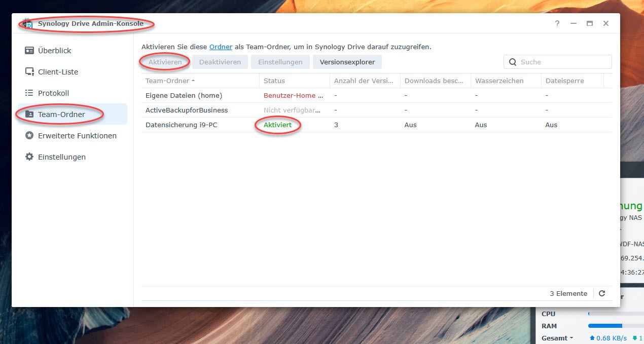Expand the Gesamt network dropdown arrow
Viewport: 644px width, 344px height.
pyautogui.click(x=571, y=338)
